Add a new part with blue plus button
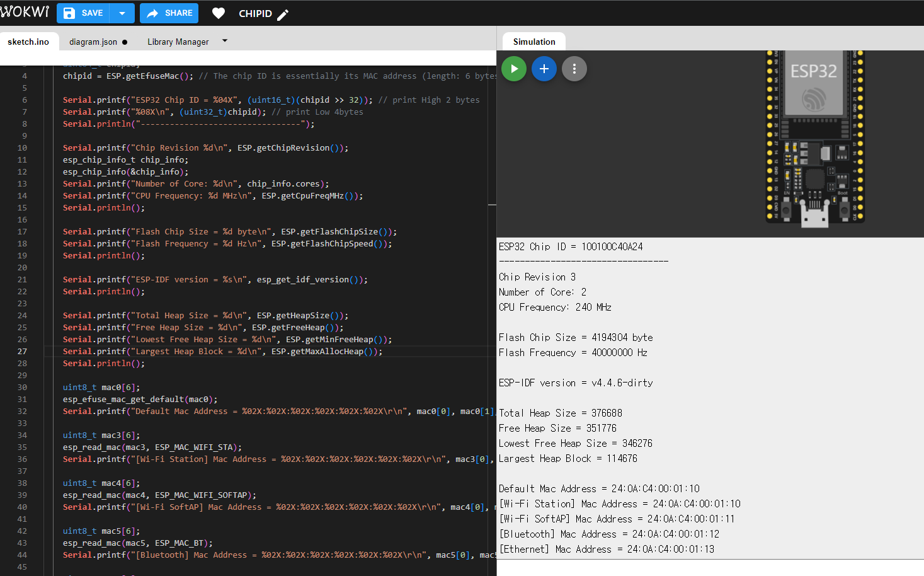The image size is (924, 576). 544,69
